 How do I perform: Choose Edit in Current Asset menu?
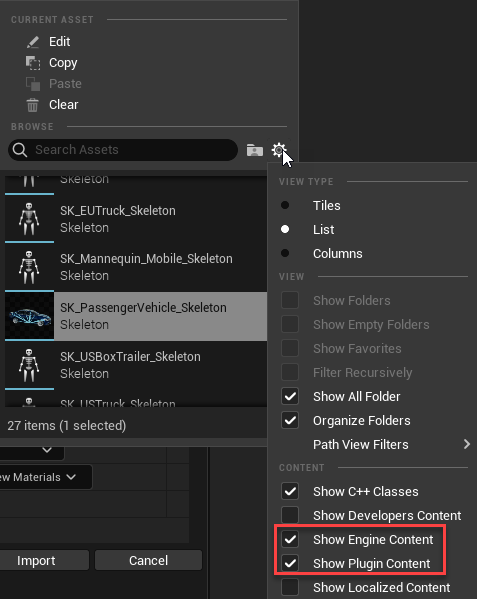click(59, 42)
